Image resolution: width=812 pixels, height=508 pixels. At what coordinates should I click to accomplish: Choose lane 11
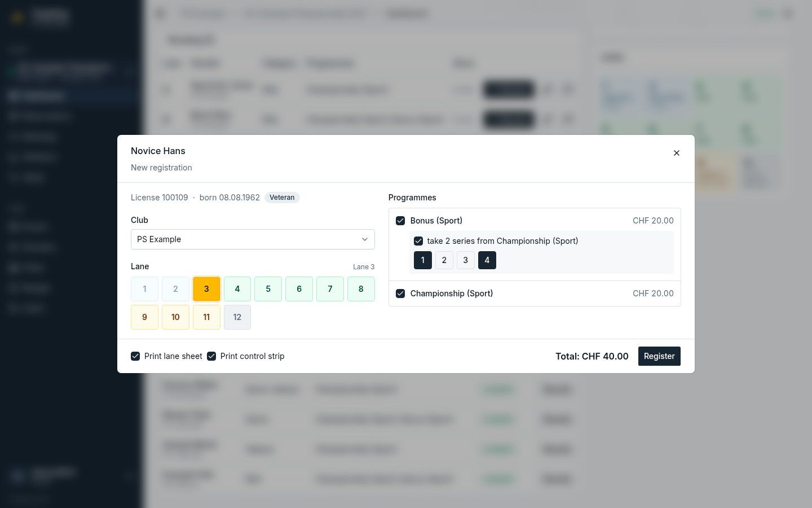[x=206, y=317]
